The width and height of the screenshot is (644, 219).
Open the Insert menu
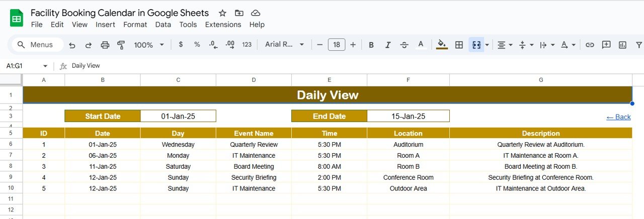pos(105,25)
